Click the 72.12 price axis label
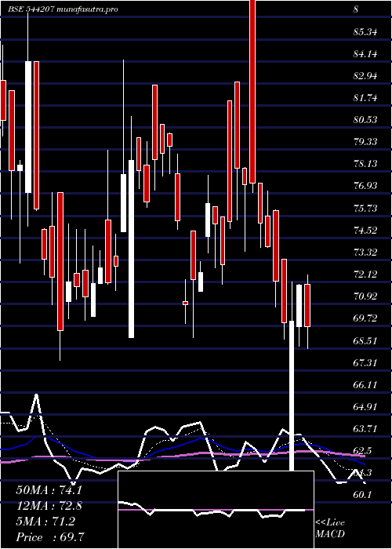 coord(365,274)
